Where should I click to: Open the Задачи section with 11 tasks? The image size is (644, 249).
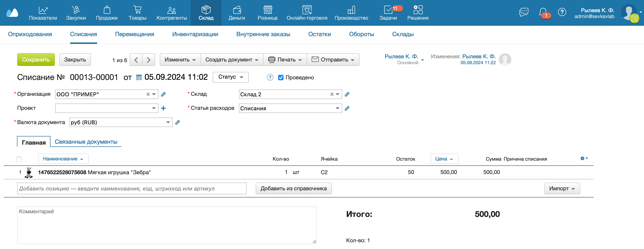[388, 12]
